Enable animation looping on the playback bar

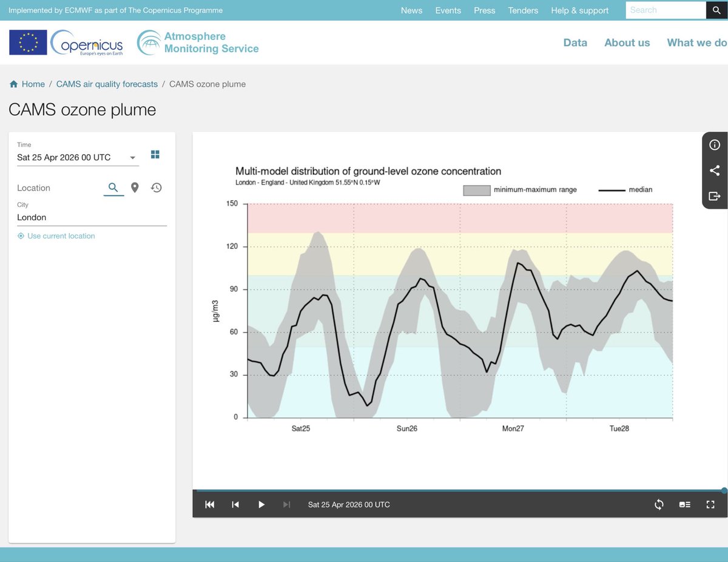[659, 504]
